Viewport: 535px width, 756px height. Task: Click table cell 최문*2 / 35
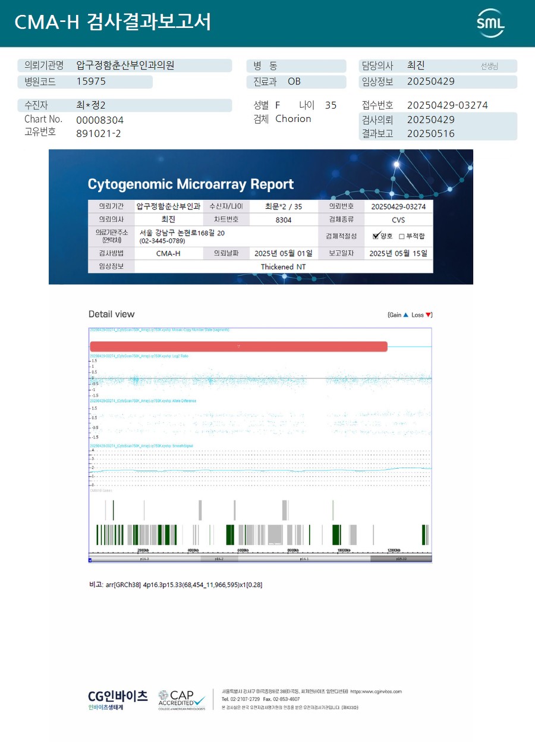284,206
